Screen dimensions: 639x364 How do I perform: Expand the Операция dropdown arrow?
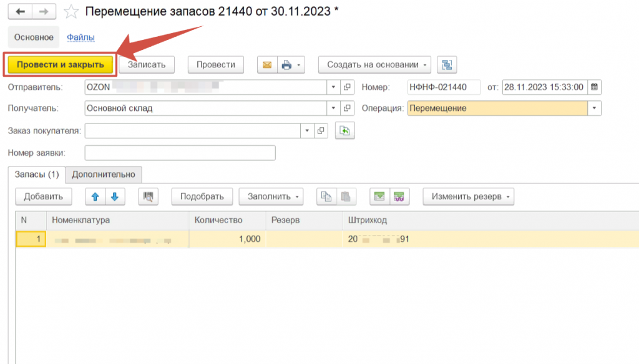(595, 108)
